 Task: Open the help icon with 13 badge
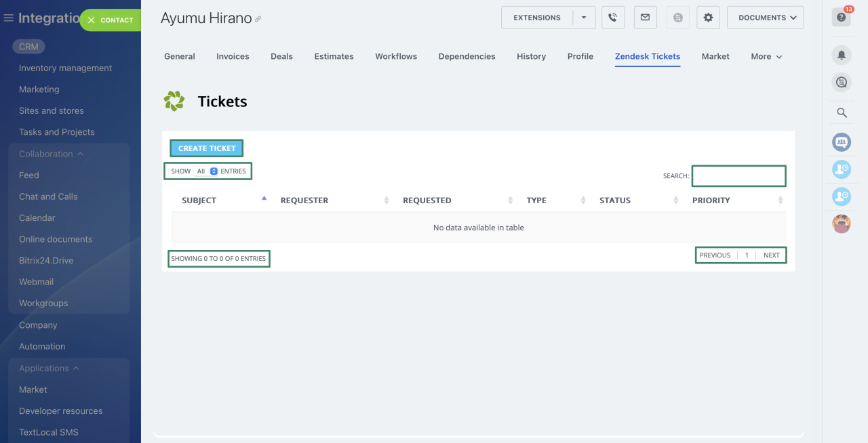pos(842,17)
